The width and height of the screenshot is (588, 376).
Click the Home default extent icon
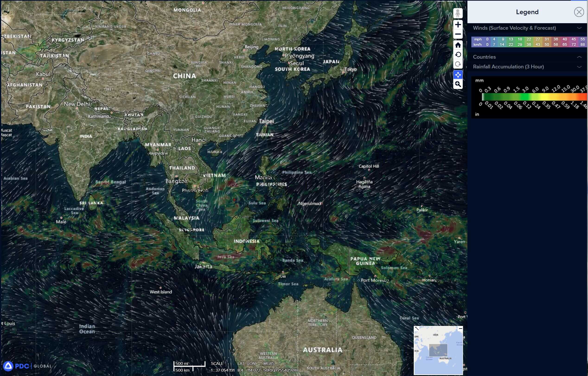coord(458,45)
